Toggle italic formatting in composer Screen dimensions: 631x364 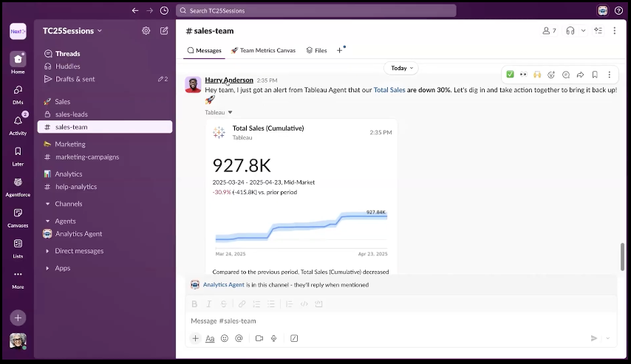tap(209, 304)
